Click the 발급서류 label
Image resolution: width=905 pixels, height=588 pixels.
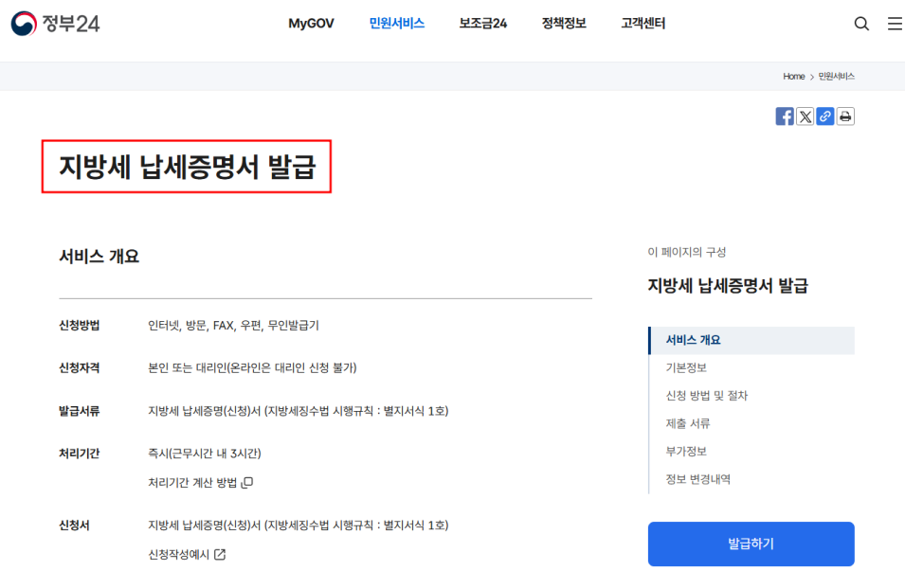pos(79,411)
